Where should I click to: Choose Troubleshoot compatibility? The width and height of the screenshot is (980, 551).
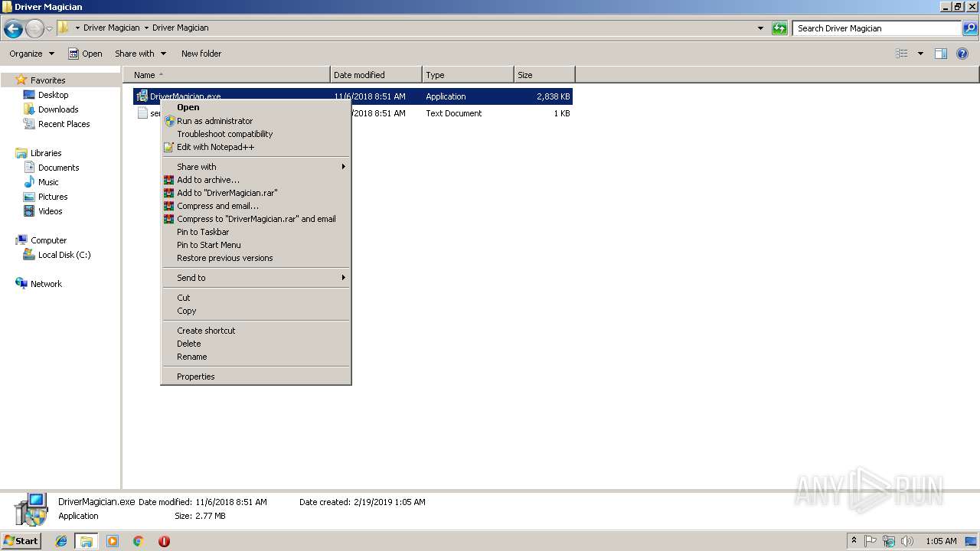click(256, 134)
